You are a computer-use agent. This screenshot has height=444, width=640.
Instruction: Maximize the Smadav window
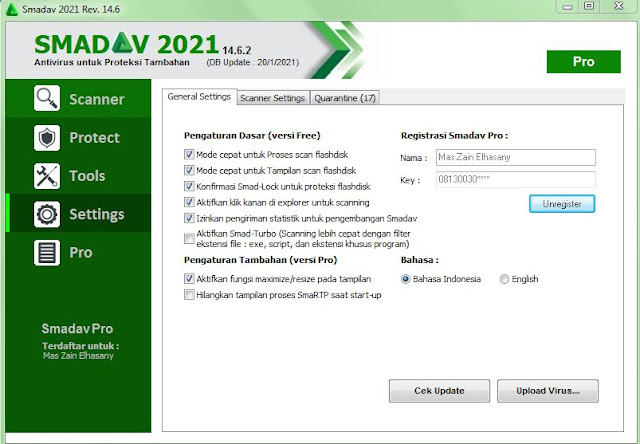[x=589, y=6]
